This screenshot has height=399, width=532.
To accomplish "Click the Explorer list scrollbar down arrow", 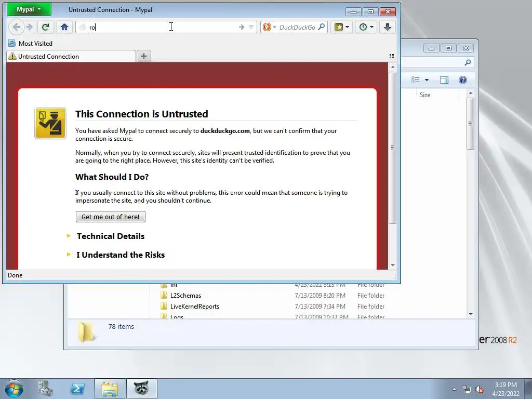I will click(471, 314).
